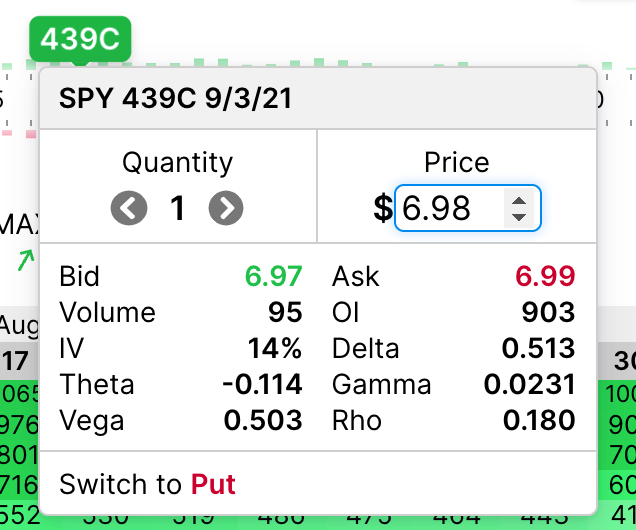Click the Aug month label

coord(19,326)
